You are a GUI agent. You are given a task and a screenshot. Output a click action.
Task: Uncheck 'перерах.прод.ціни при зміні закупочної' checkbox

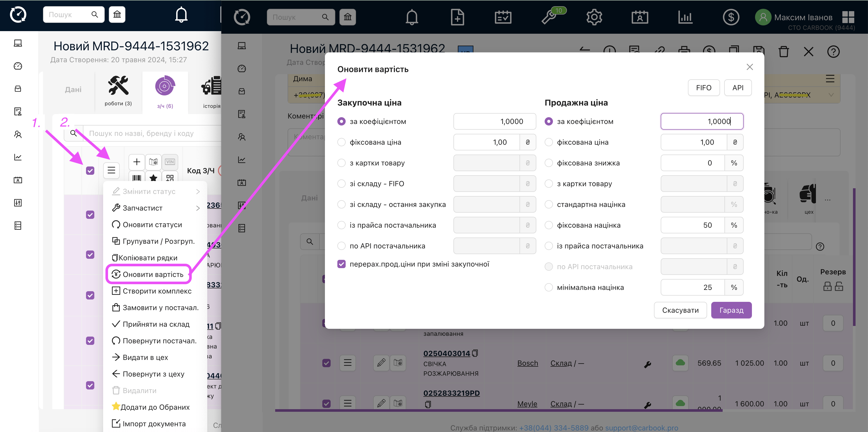[341, 264]
